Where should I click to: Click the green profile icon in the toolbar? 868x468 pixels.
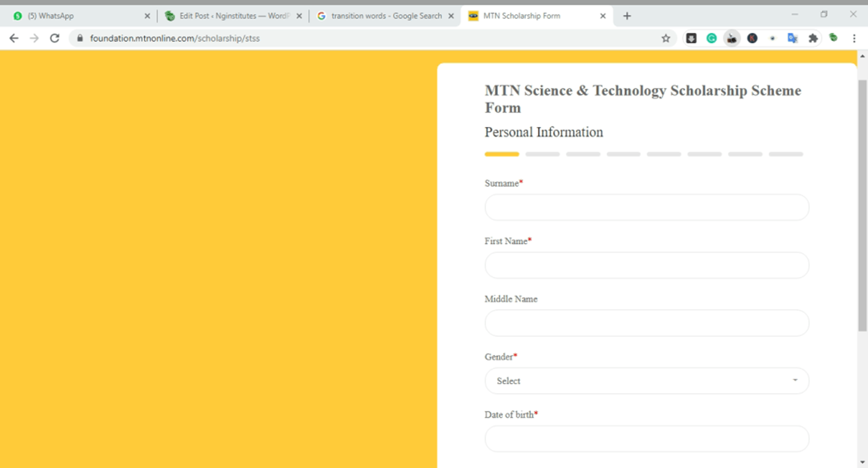click(x=833, y=37)
